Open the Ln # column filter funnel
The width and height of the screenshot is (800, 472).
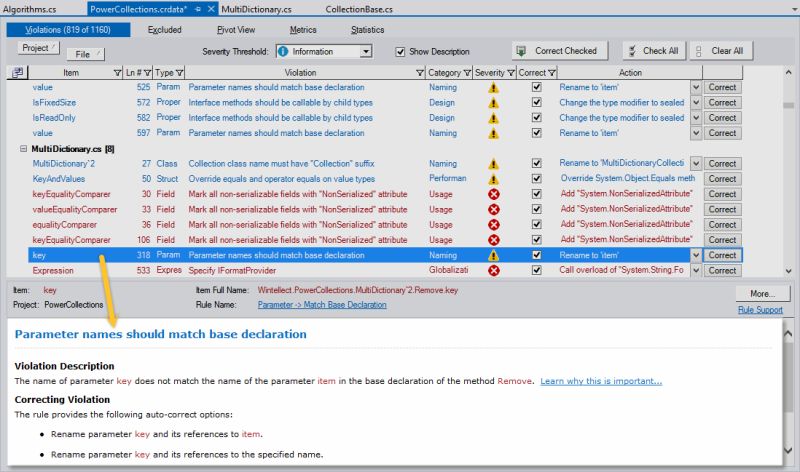tap(147, 73)
